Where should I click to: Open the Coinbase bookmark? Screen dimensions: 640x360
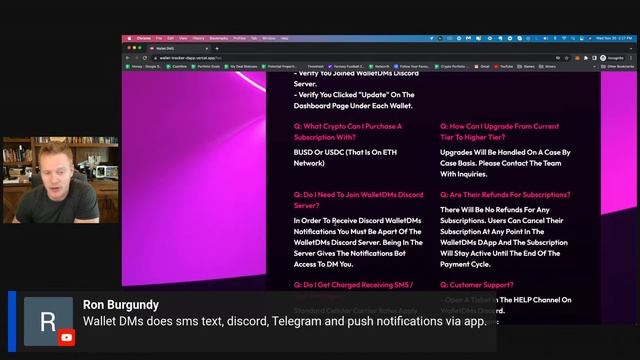point(177,66)
